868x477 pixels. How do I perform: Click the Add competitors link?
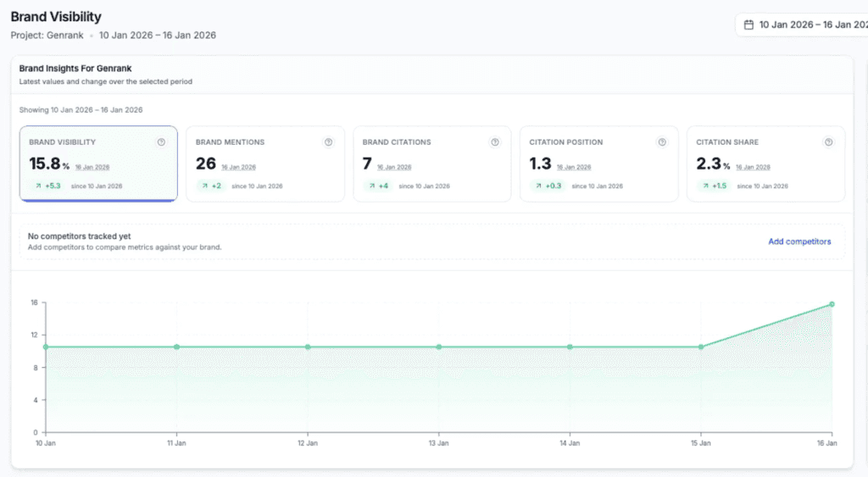799,241
